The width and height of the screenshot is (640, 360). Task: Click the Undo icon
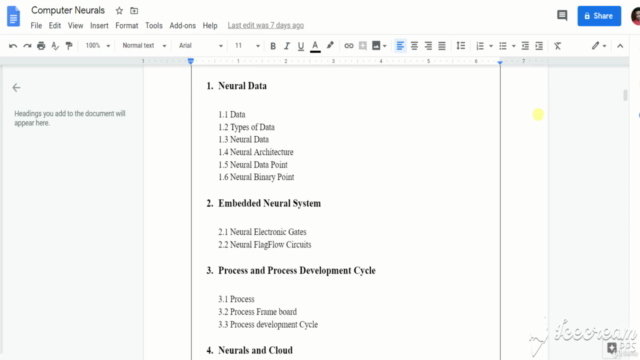13,46
